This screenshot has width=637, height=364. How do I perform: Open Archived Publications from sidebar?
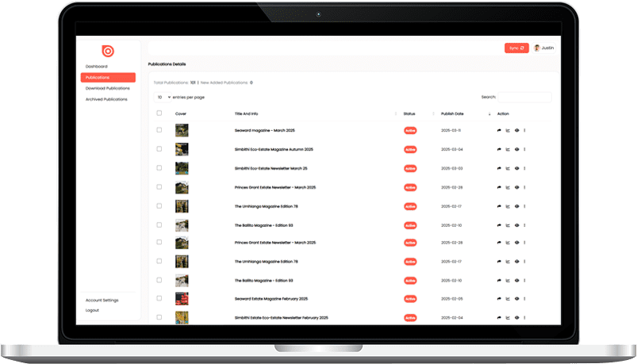tap(106, 100)
